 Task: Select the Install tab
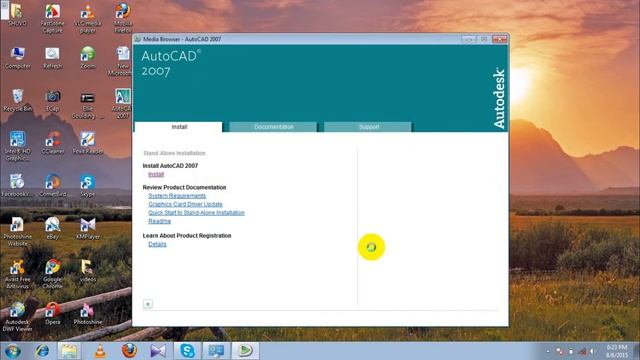pos(179,127)
